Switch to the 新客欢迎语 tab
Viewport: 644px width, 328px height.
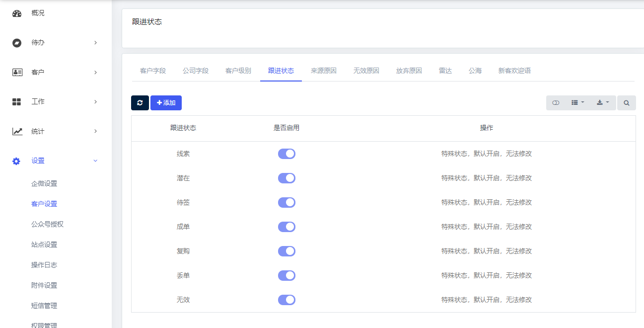[x=515, y=71]
